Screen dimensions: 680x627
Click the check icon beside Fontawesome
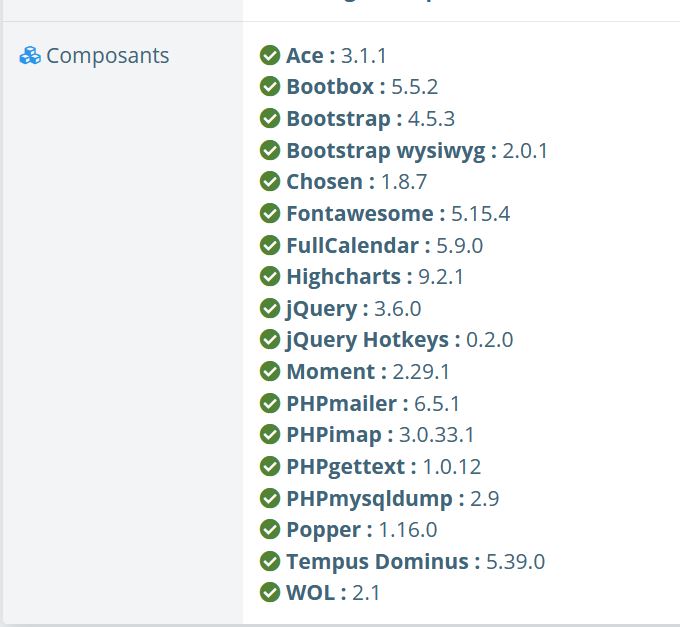270,213
